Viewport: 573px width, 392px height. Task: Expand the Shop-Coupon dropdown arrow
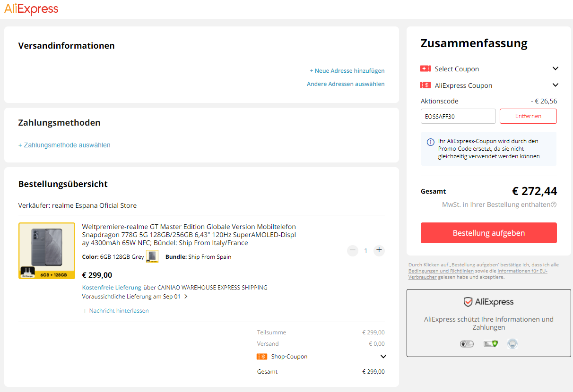[383, 357]
